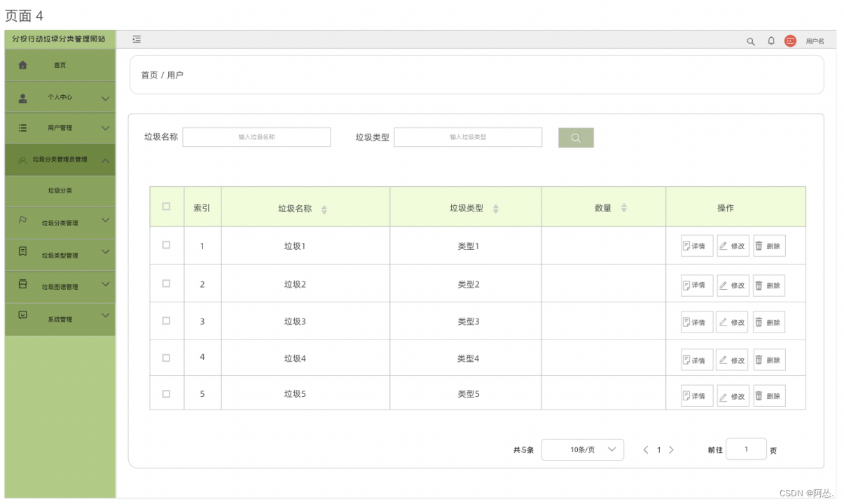Open 详情 for 垃圾5 row
The image size is (844, 504).
coord(697,395)
